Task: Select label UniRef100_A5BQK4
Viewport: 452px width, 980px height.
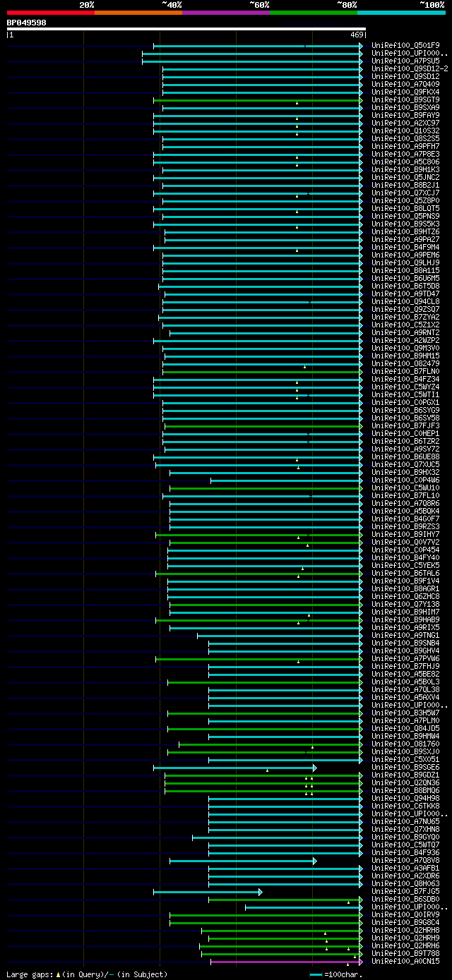Action: tap(405, 511)
